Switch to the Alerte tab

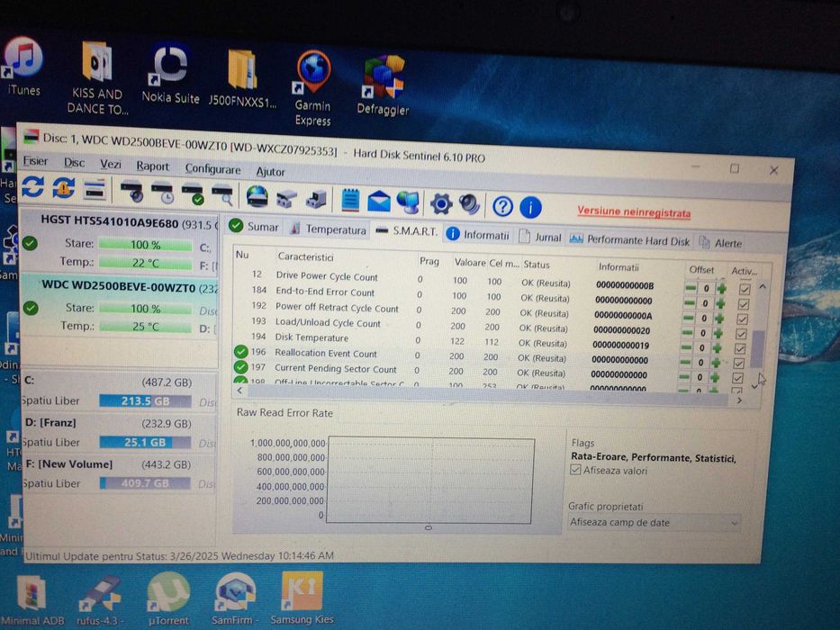click(x=721, y=243)
